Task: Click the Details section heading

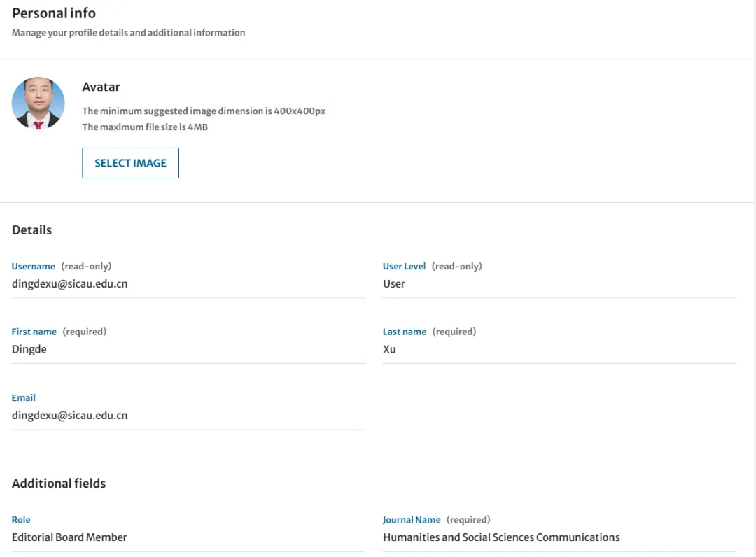Action: tap(32, 230)
